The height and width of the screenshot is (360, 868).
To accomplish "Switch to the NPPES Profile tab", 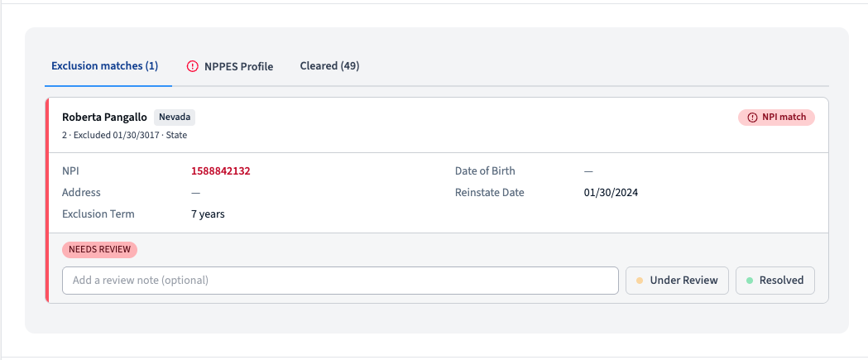I will pyautogui.click(x=230, y=66).
